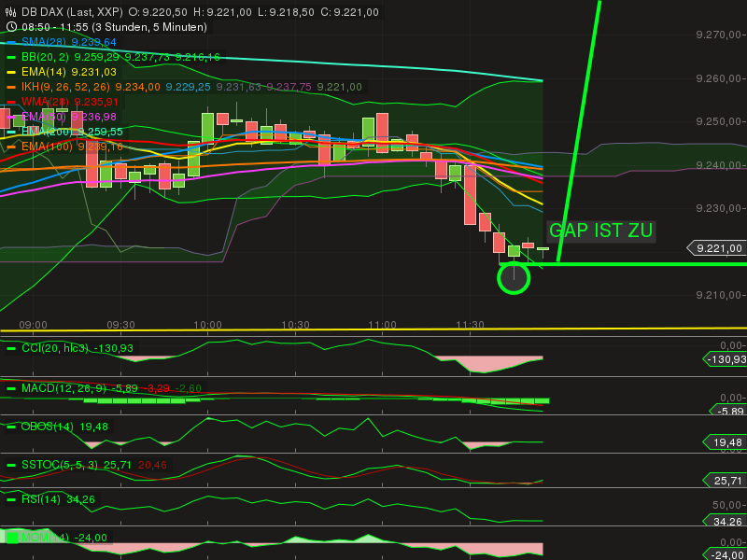This screenshot has height=560, width=747.
Task: Click the yellow EMA(14) color marker
Action: pyautogui.click(x=10, y=72)
